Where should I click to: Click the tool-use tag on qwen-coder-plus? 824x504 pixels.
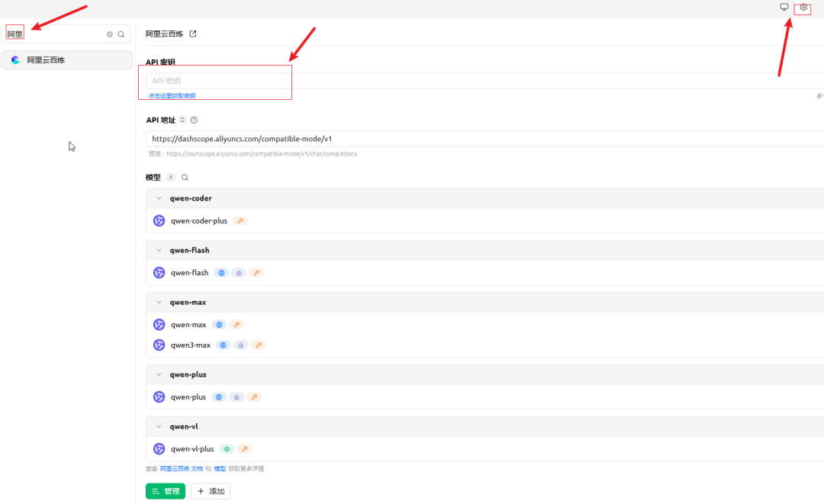(240, 220)
